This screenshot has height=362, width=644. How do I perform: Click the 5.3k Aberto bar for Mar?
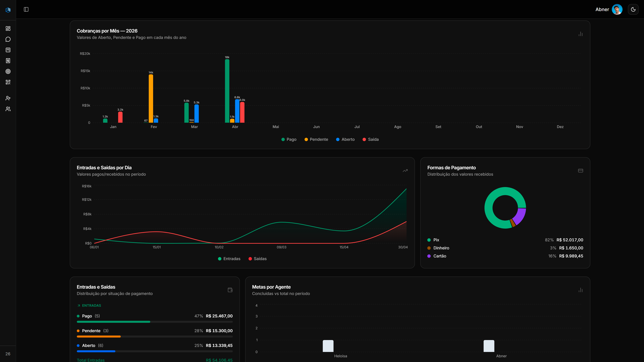197,113
